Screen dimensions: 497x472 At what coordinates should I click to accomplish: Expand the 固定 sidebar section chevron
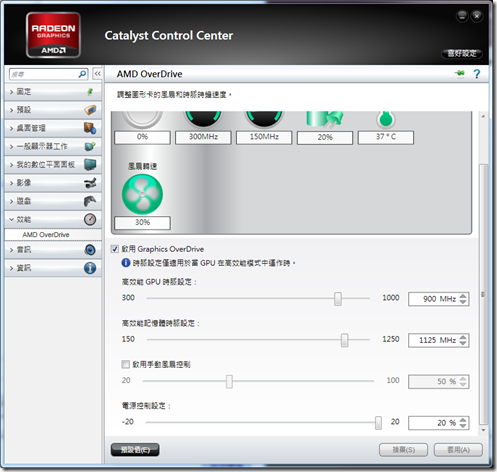click(11, 92)
